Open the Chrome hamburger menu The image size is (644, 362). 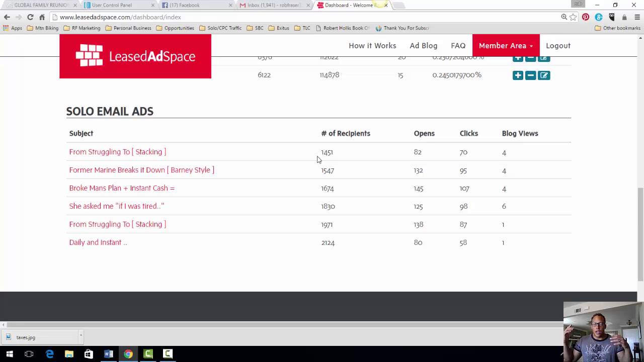tap(636, 17)
